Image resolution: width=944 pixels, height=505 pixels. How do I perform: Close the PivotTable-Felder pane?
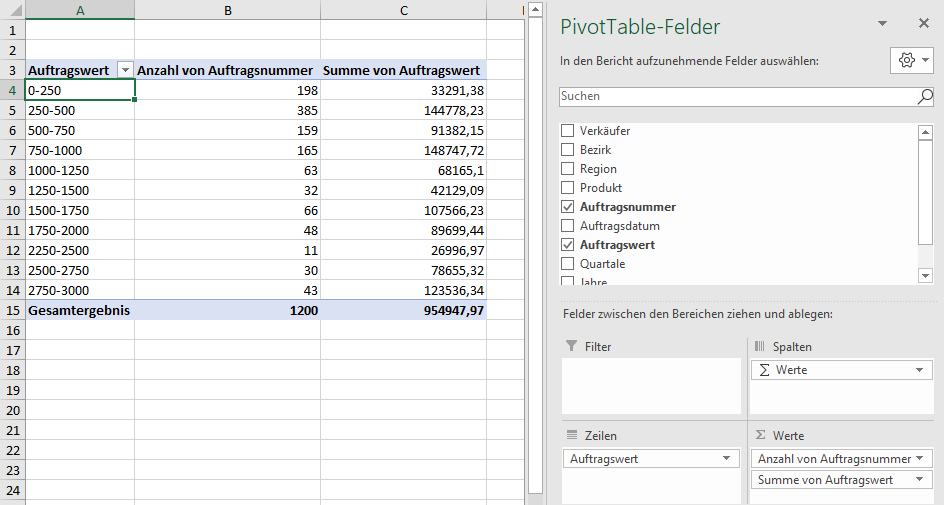[923, 23]
